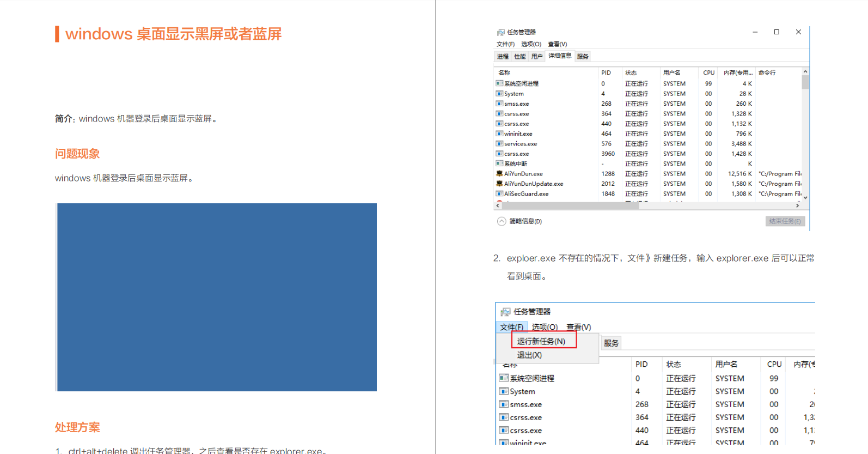Sort by the 命令行 column header
868x454 pixels.
pyautogui.click(x=767, y=72)
